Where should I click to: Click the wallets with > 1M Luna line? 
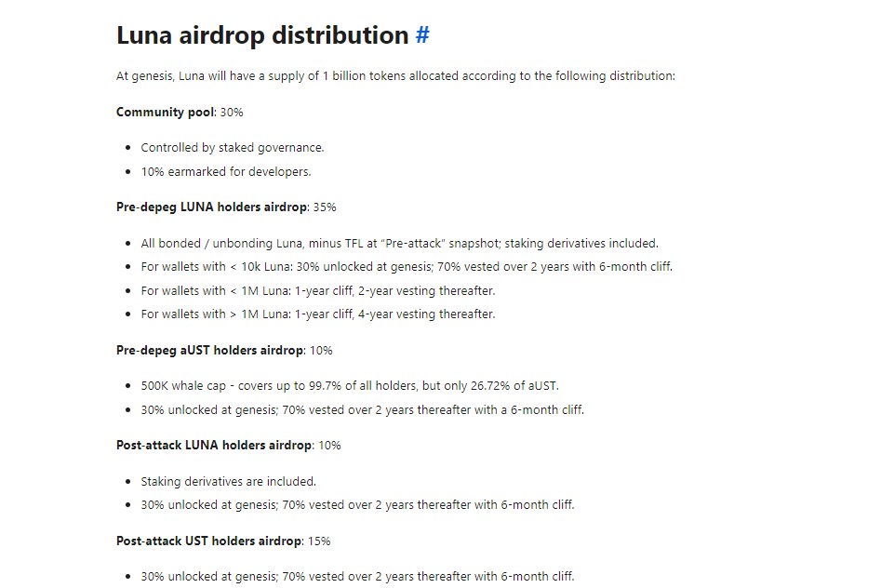(x=318, y=314)
